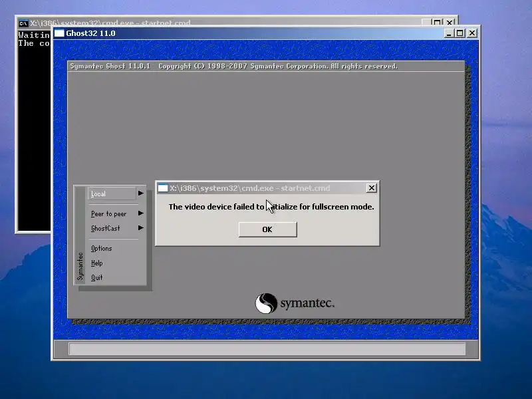This screenshot has width=532, height=399.
Task: Select Help in the Ghost menu
Action: click(x=96, y=263)
